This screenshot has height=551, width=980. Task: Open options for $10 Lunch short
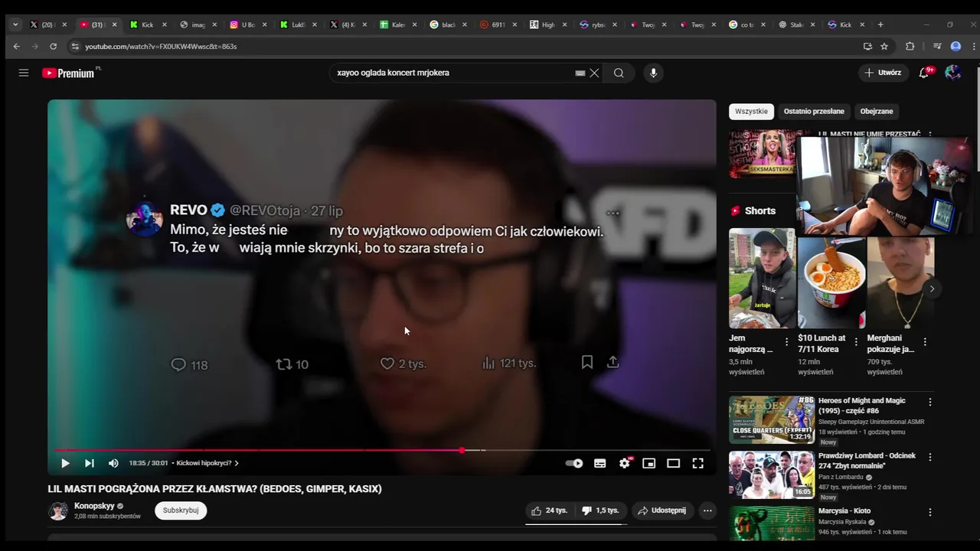pos(856,342)
